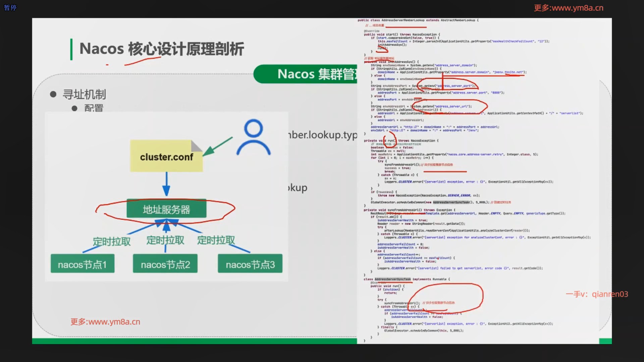Click the right 定时拉取 label
Screen dimensions: 644x362
pos(216,240)
